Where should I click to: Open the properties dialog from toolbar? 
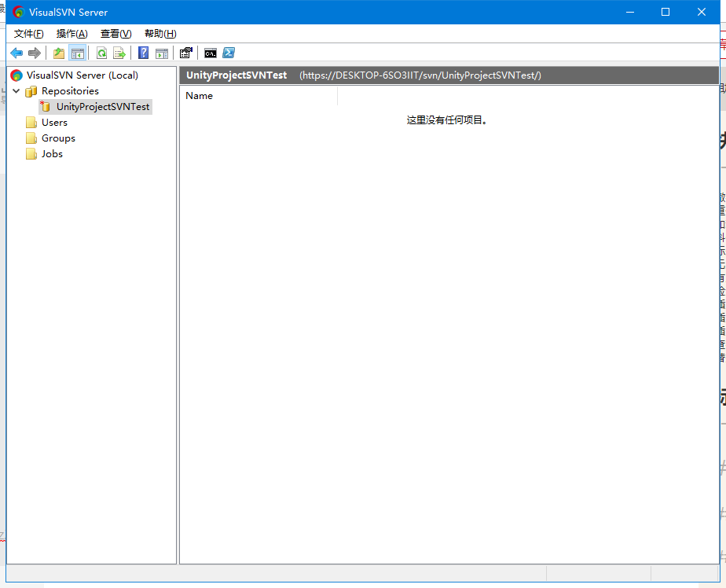click(186, 53)
